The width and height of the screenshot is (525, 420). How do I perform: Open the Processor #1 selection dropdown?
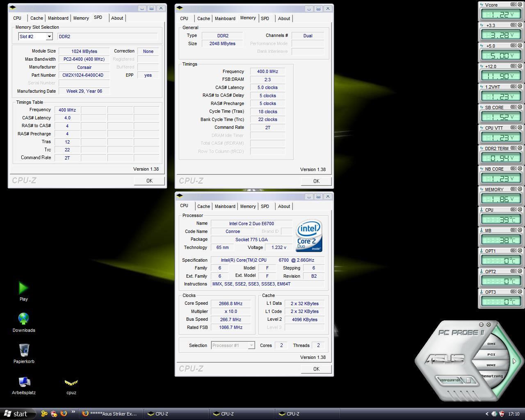[x=251, y=345]
